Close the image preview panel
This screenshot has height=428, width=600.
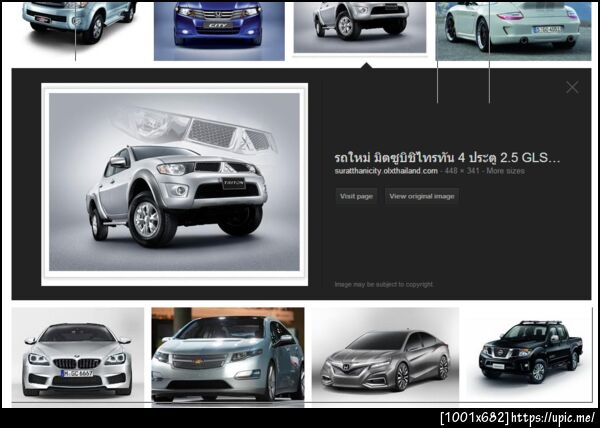coord(572,88)
